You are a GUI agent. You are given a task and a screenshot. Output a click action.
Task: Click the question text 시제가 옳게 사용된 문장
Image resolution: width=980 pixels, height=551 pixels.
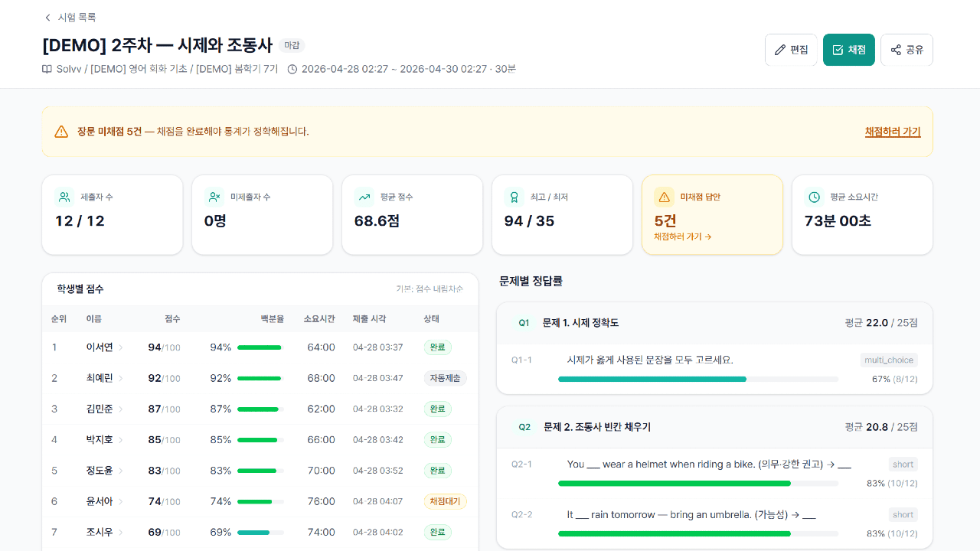click(x=649, y=360)
